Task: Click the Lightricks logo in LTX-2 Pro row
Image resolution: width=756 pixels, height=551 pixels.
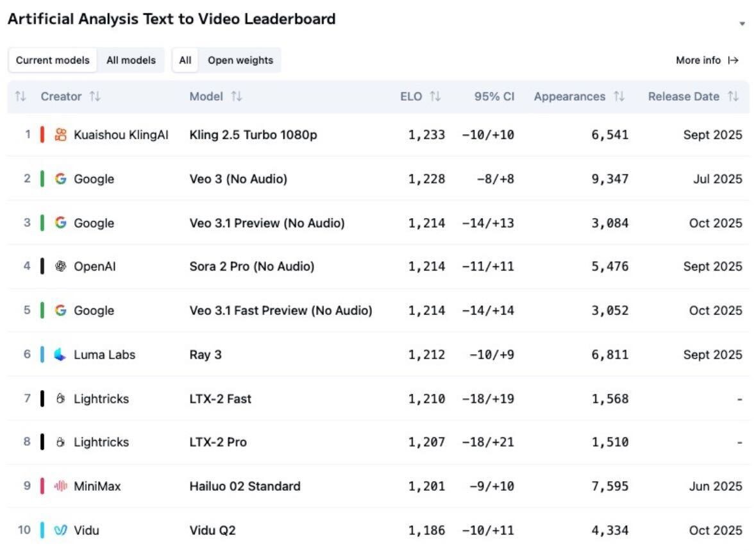Action: tap(61, 442)
